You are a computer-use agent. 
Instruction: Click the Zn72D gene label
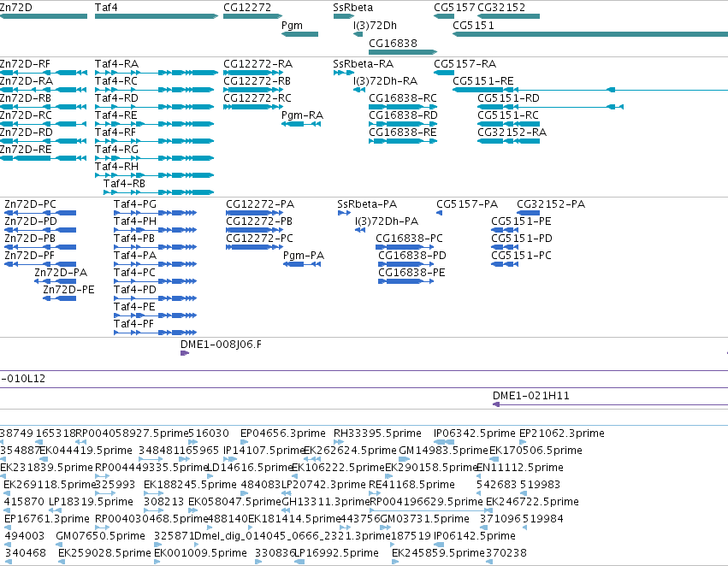point(16,8)
